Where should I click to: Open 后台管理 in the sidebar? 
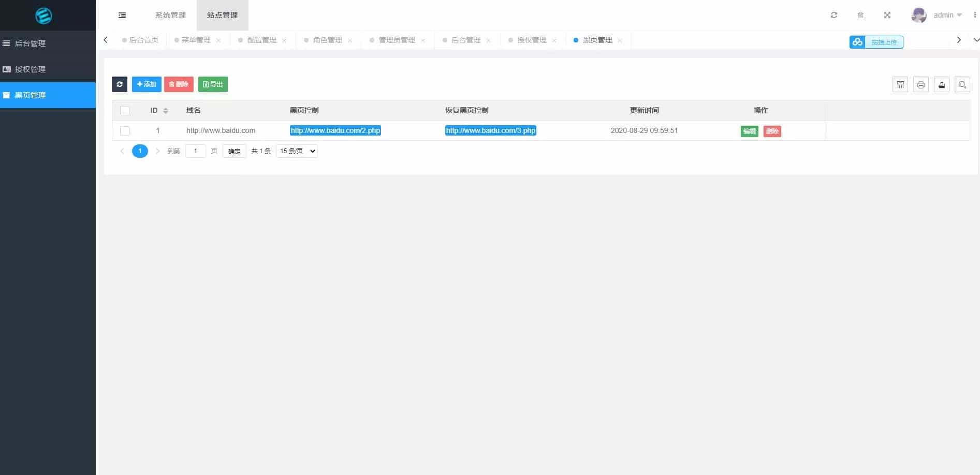(48, 43)
